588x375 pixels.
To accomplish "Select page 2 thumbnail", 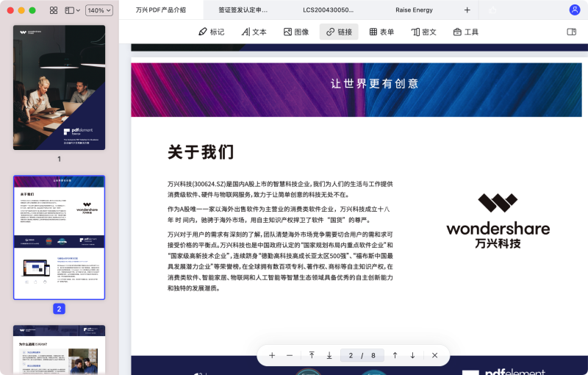I will coord(60,238).
